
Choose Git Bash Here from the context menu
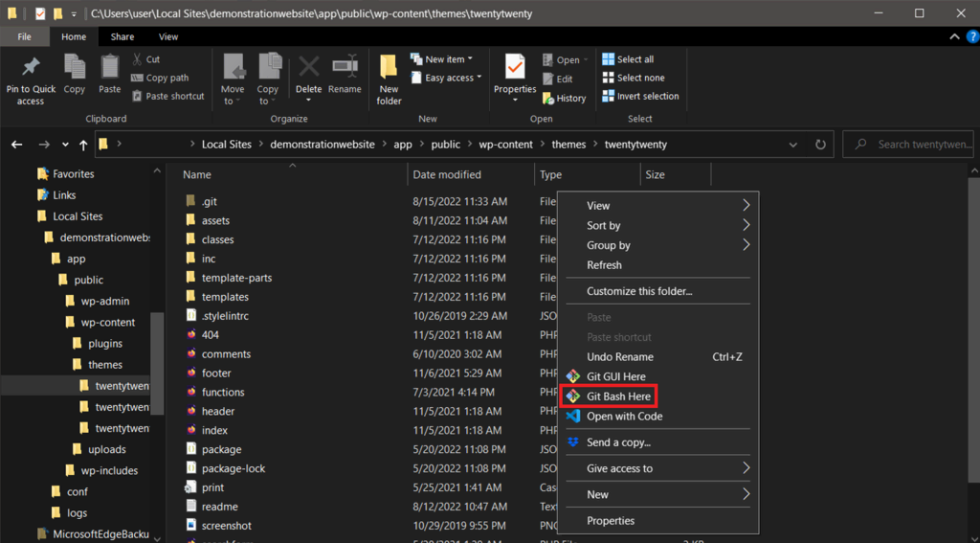pyautogui.click(x=618, y=396)
